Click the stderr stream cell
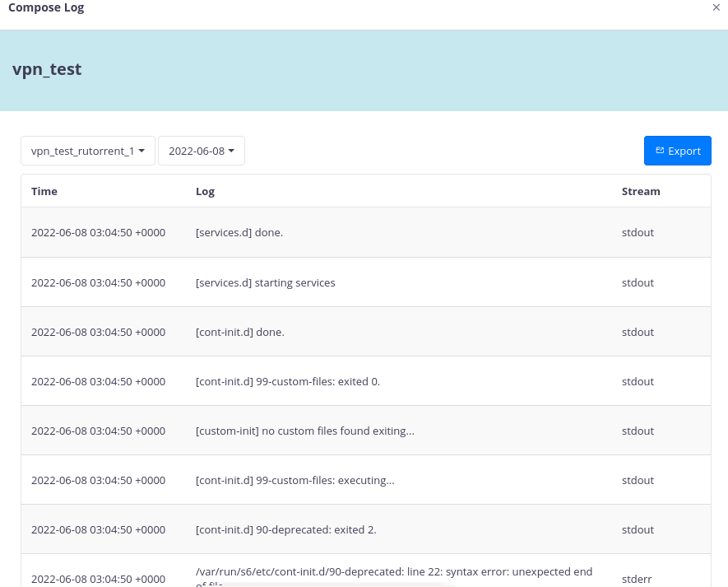The image size is (728, 587). tap(637, 579)
